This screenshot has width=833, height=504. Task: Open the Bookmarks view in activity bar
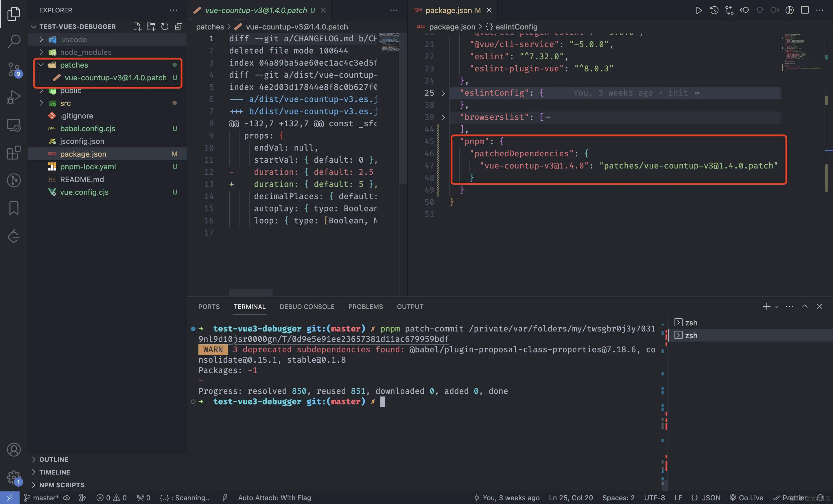tap(14, 208)
